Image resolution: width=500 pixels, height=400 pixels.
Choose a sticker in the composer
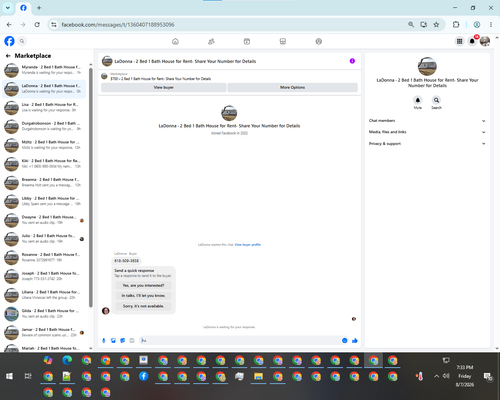tap(123, 340)
